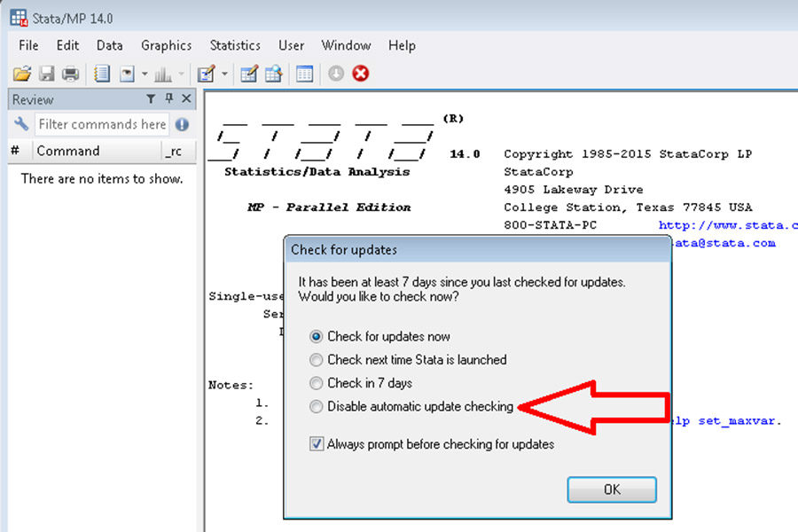Select Check next time Stata is launched

316,360
